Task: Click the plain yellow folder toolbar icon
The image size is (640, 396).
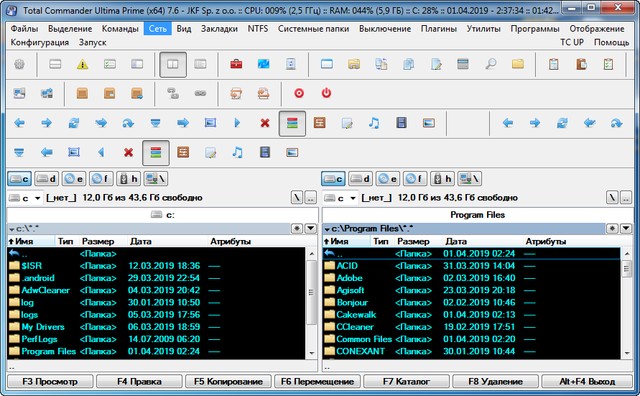Action: pos(518,64)
